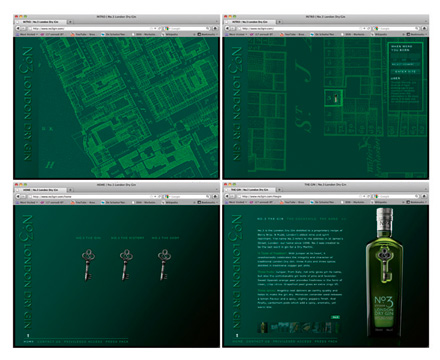The height and width of the screenshot is (360, 440).
Task: Click the key under No.3 The Gin
Action: 88,265
